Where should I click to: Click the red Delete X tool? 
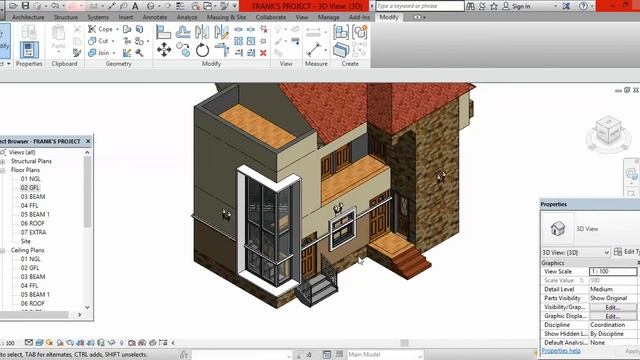263,53
